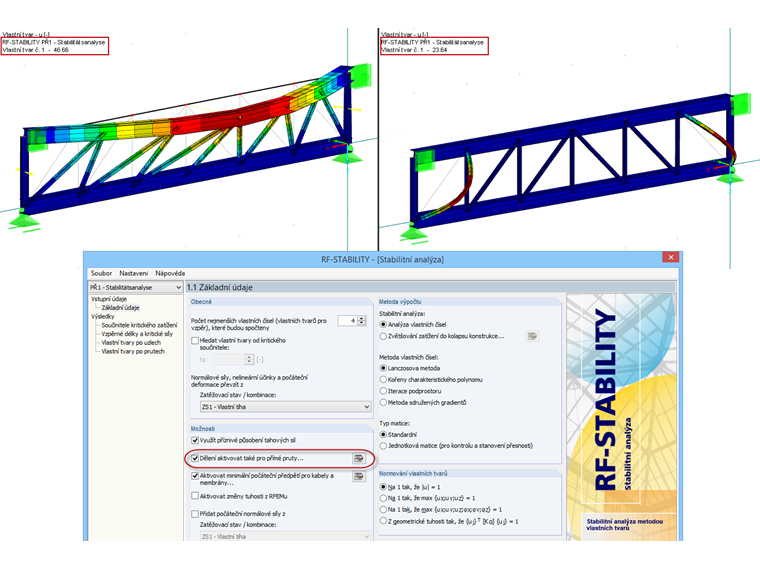Toggle Využít příznivé působení tahových sil
The image size is (760, 570).
[x=195, y=441]
